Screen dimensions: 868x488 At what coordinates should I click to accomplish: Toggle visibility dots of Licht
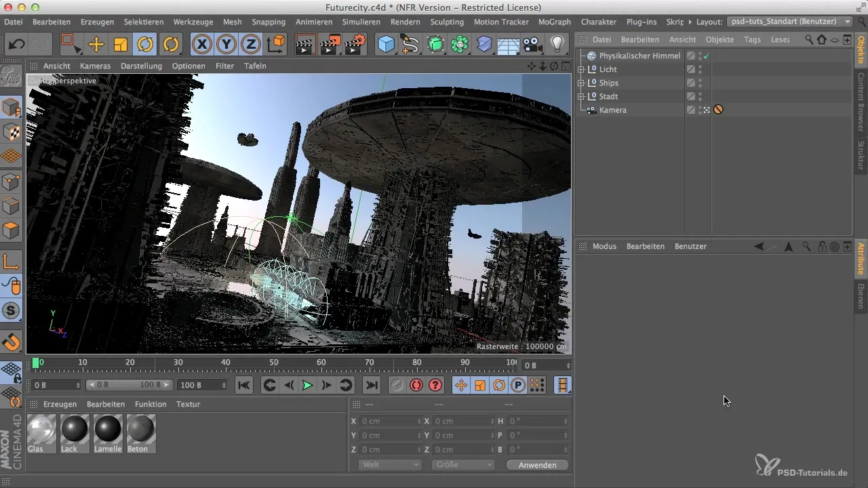click(x=700, y=69)
